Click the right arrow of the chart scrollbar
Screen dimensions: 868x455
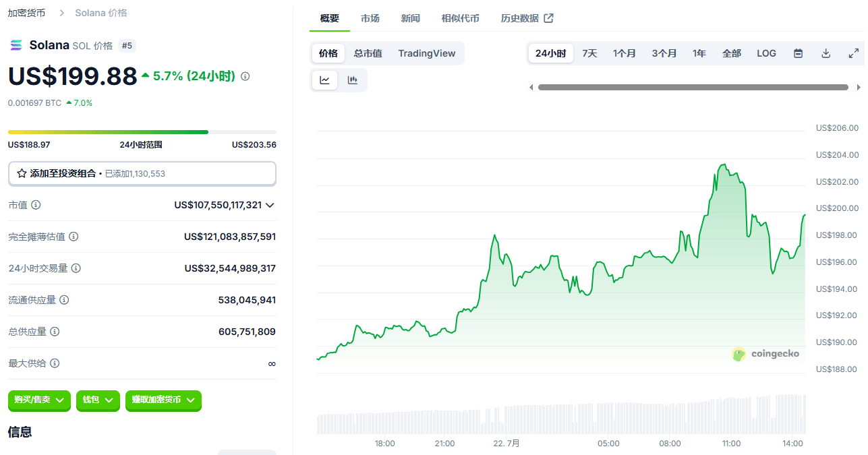[x=859, y=87]
